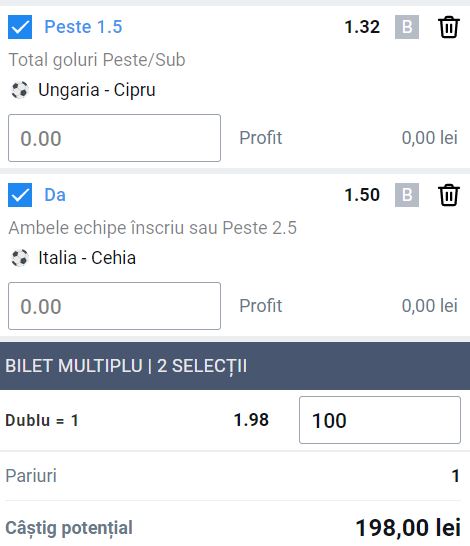Uncheck the Da selection checkbox
Screen dimensions: 470x546
20,195
